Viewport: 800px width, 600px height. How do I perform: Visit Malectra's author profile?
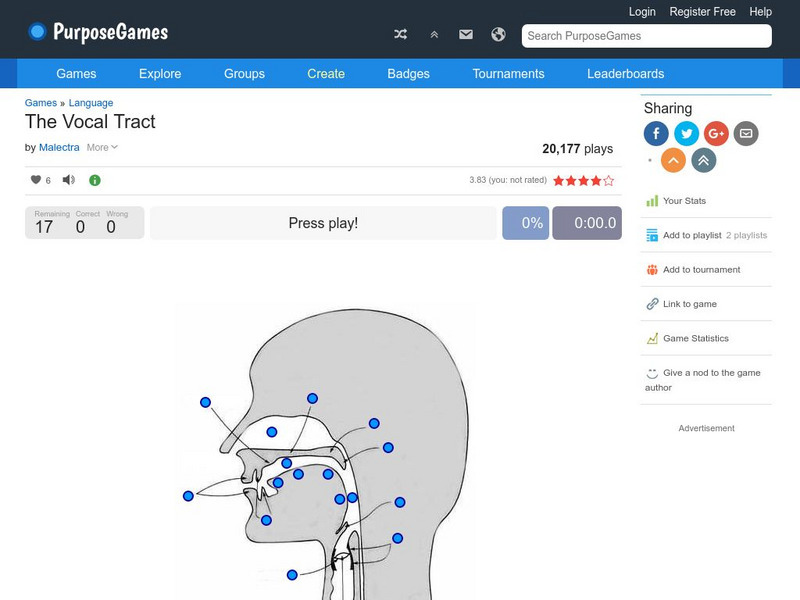tap(58, 147)
